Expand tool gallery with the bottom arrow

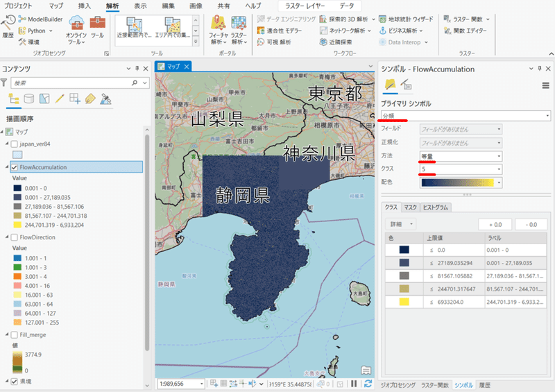coord(196,42)
